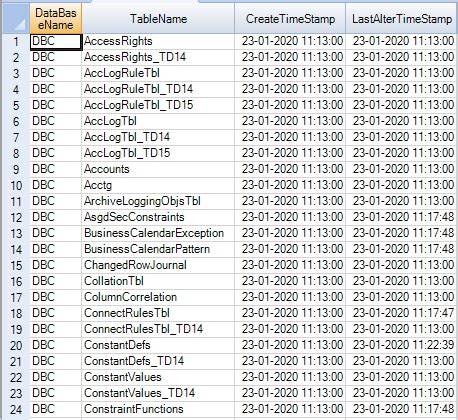Select row header number 12
The image size is (458, 420).
[x=16, y=217]
